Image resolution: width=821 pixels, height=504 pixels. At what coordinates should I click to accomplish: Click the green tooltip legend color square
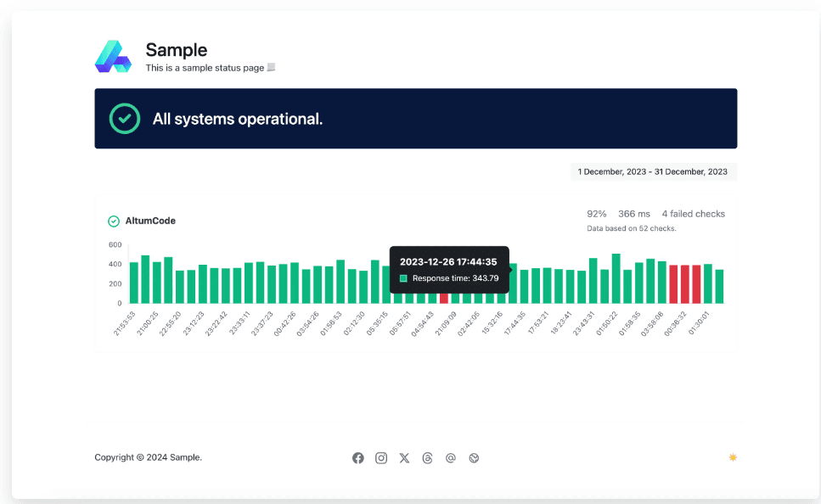click(x=404, y=278)
